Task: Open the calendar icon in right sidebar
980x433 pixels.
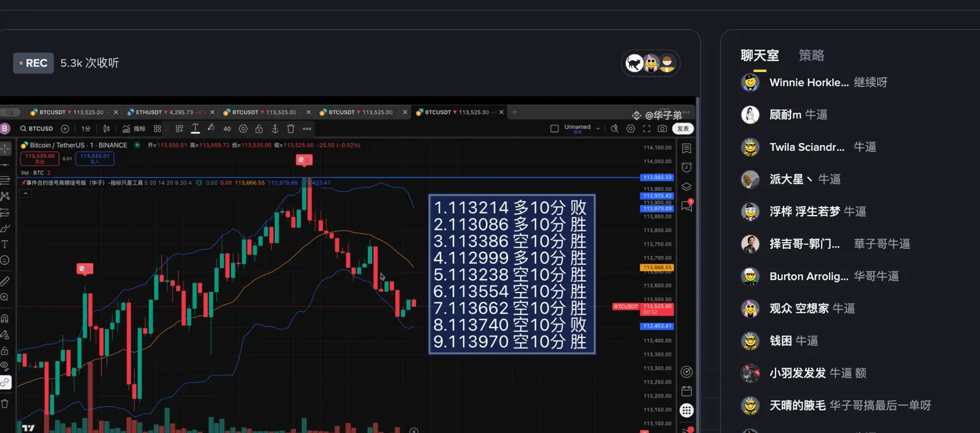Action: 687,391
